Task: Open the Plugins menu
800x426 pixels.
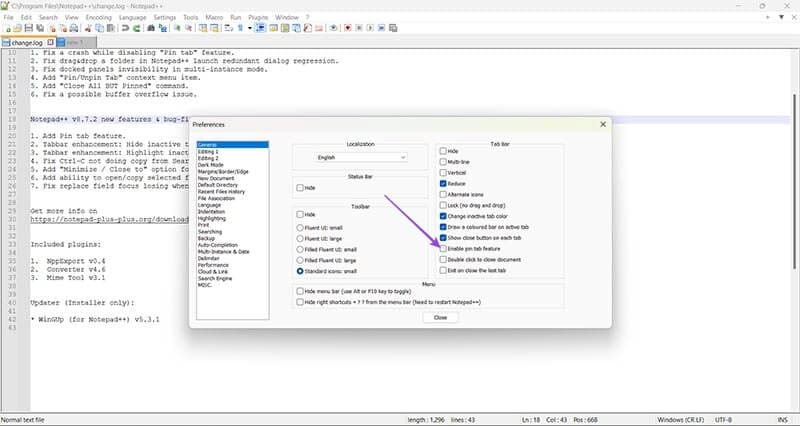Action: pyautogui.click(x=258, y=17)
